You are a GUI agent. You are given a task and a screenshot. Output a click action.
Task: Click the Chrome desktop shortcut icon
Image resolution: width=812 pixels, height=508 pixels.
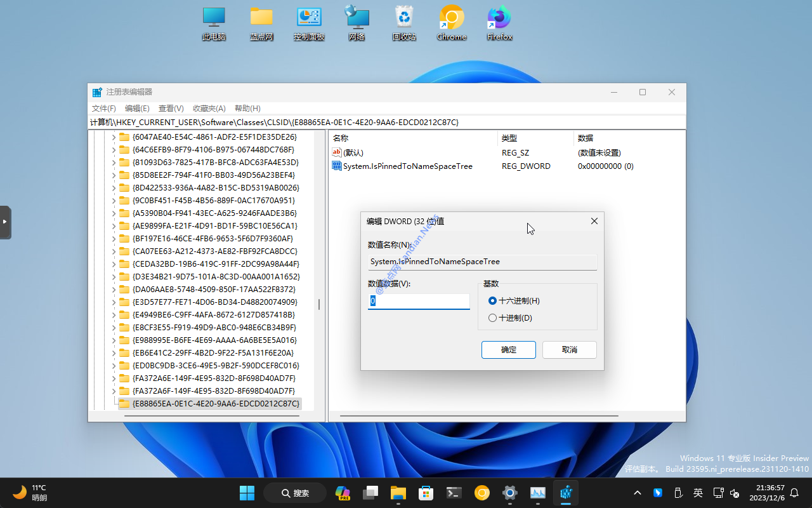pyautogui.click(x=452, y=18)
